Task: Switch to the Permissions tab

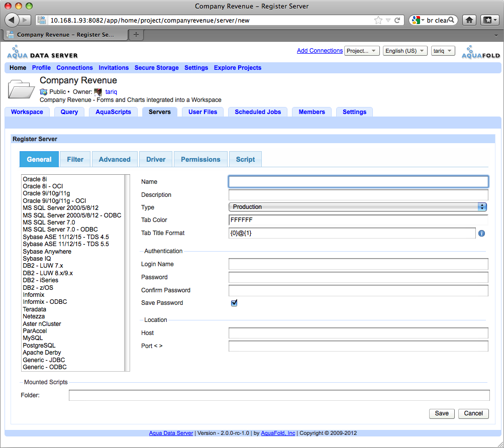Action: [200, 159]
